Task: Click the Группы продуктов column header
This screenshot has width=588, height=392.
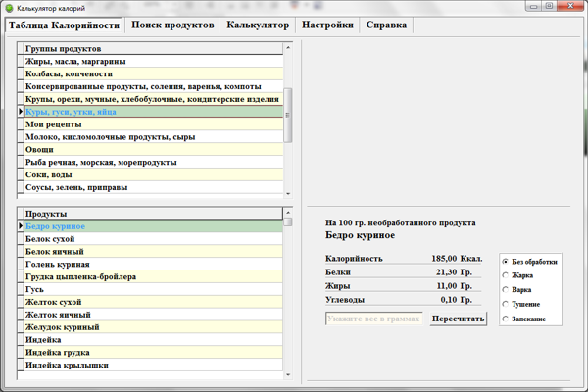Action: (154, 48)
